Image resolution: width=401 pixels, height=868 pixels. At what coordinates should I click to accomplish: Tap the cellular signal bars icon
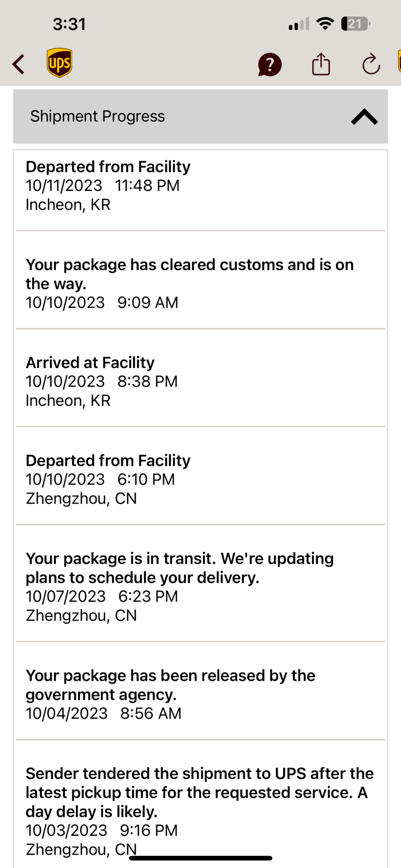[x=299, y=24]
